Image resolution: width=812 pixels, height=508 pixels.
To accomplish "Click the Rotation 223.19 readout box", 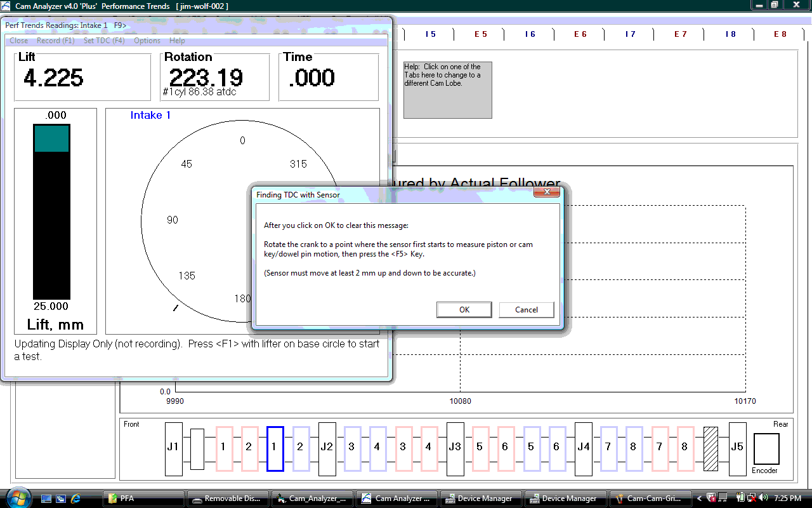I will tap(214, 77).
